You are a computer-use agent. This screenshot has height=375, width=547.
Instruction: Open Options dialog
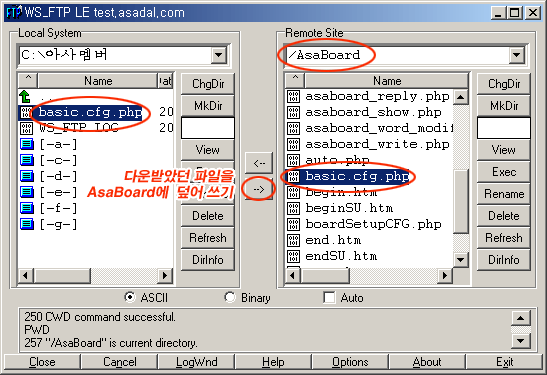tap(350, 362)
